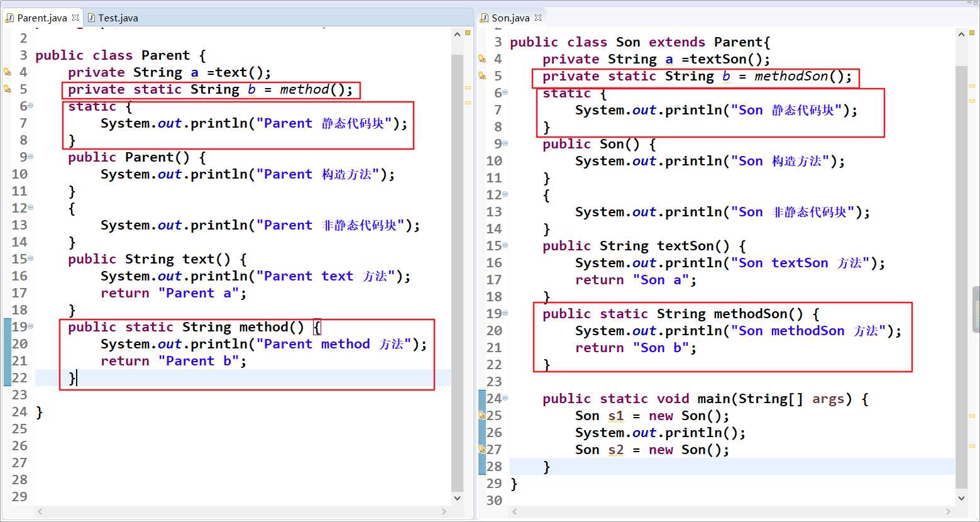Viewport: 980px width, 522px height.
Task: Click 'public class Parent {' declaration line
Action: click(x=121, y=55)
